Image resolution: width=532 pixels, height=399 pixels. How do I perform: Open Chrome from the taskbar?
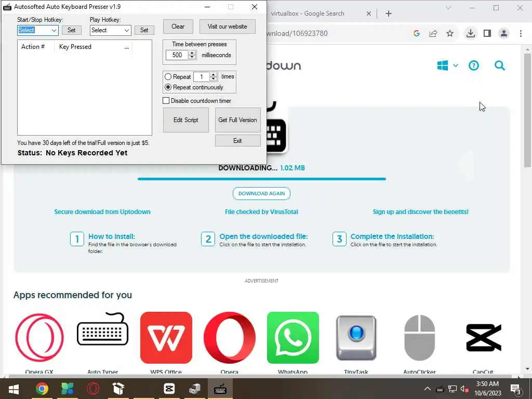click(x=42, y=389)
